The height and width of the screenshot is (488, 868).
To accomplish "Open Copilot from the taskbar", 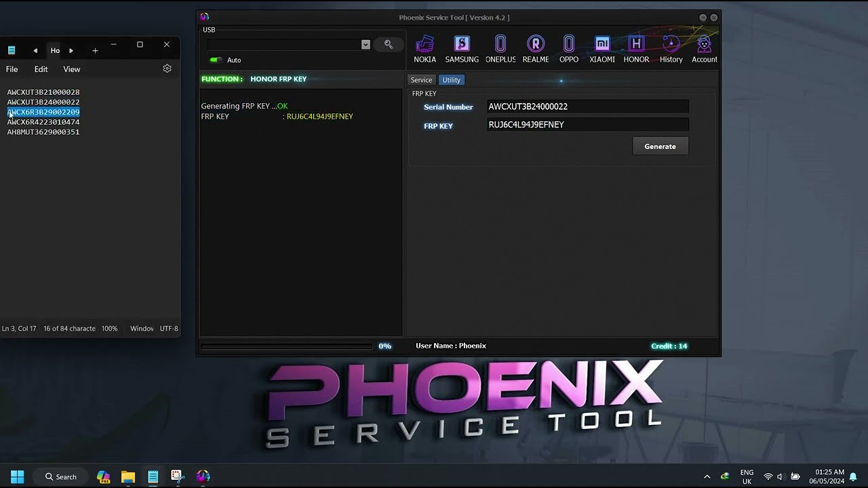I will [103, 476].
